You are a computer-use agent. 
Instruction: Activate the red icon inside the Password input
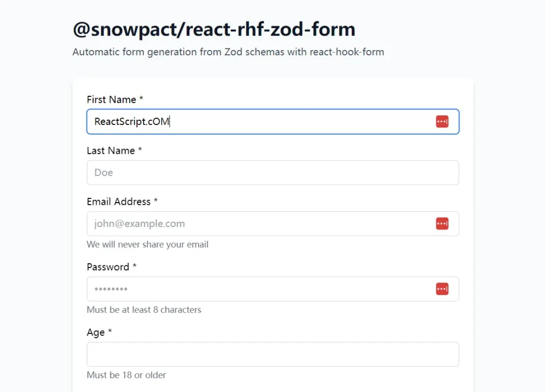click(x=442, y=289)
